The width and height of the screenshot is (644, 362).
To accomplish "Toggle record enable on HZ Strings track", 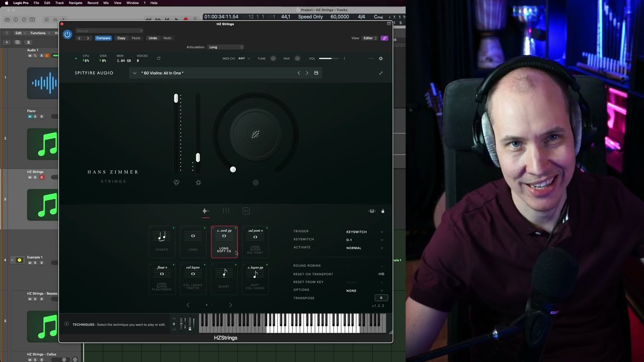I will click(41, 177).
